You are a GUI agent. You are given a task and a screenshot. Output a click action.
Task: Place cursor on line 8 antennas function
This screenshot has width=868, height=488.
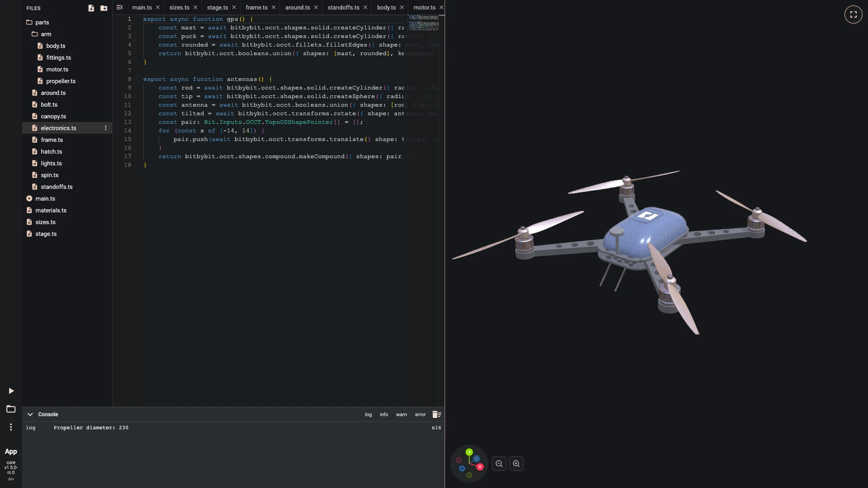click(x=208, y=79)
